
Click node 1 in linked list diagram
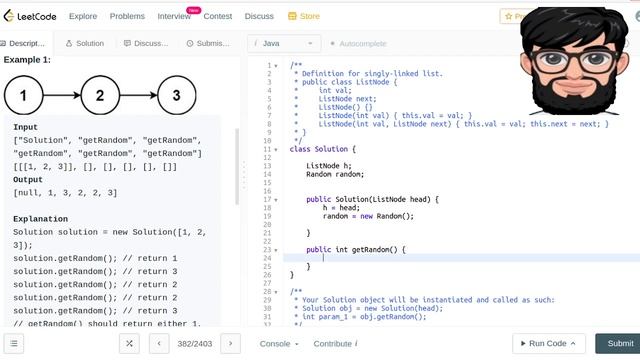tap(23, 95)
